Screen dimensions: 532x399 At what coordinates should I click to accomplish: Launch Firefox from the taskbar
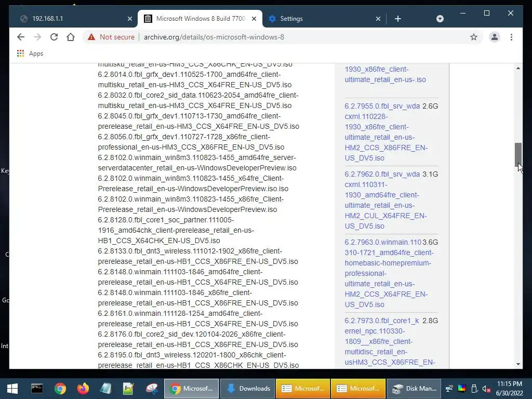(x=83, y=389)
